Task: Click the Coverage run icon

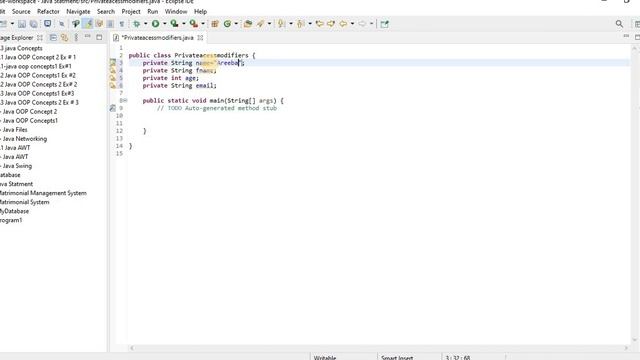Action: [175, 24]
